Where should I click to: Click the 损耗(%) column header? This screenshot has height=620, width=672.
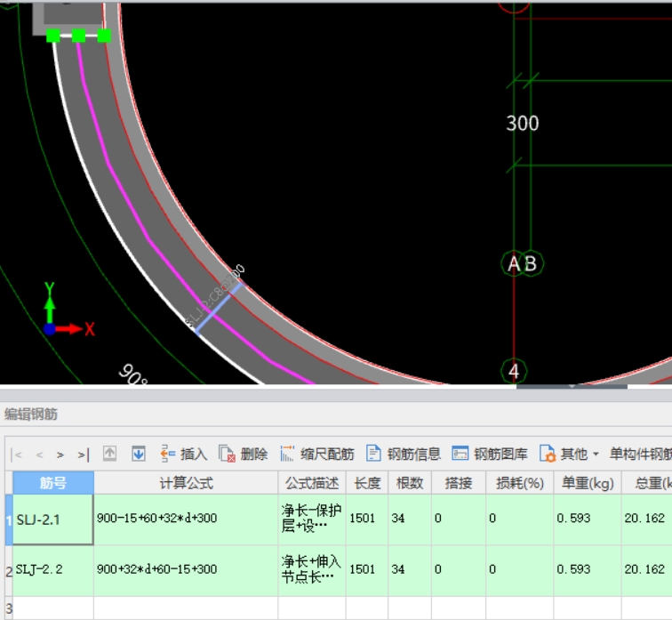519,483
